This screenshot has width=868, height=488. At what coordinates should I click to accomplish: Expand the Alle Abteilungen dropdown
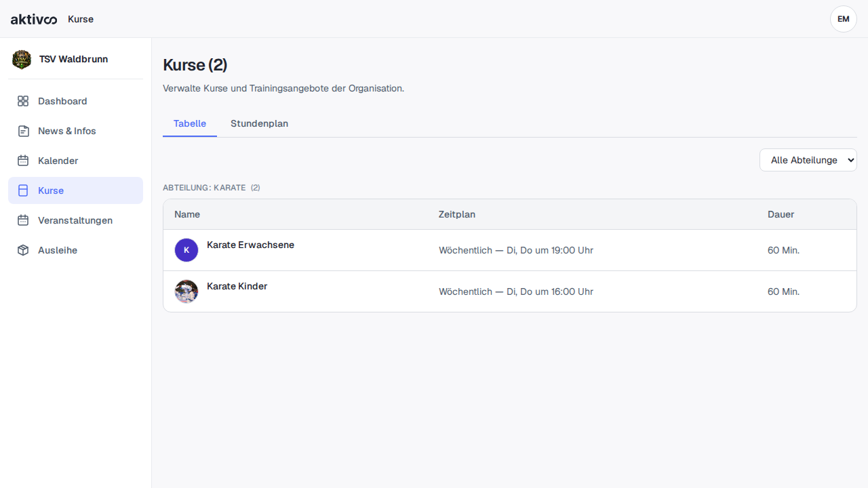click(808, 160)
